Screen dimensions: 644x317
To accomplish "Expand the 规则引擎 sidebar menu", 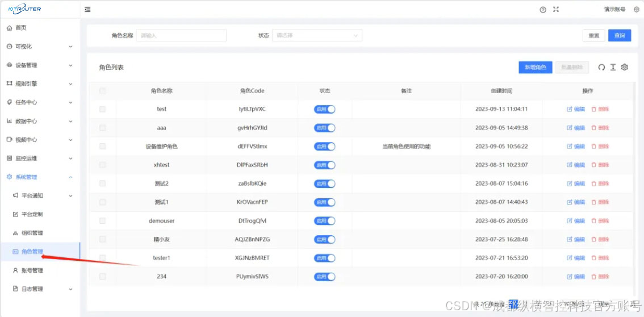I will pos(40,84).
